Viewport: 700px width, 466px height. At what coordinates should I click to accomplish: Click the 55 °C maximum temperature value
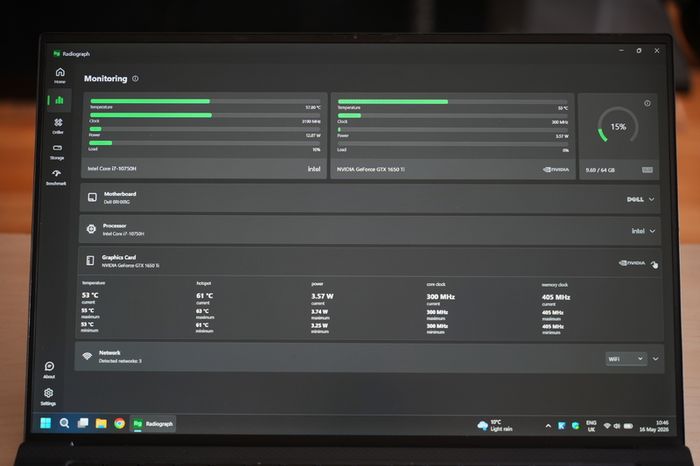click(x=88, y=311)
